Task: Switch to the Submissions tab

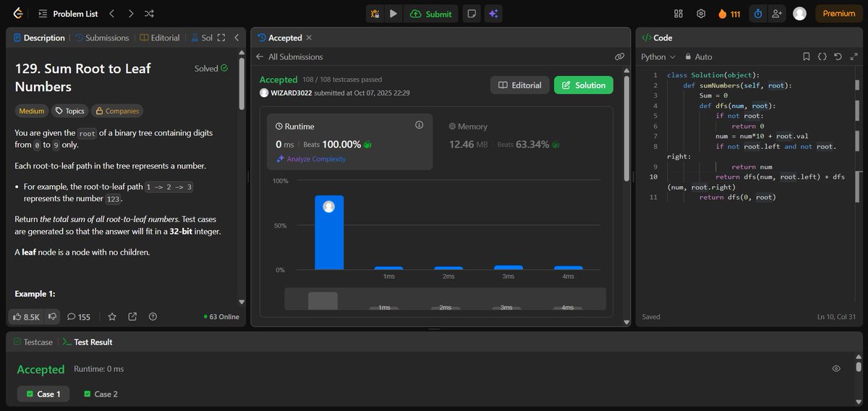Action: (102, 38)
